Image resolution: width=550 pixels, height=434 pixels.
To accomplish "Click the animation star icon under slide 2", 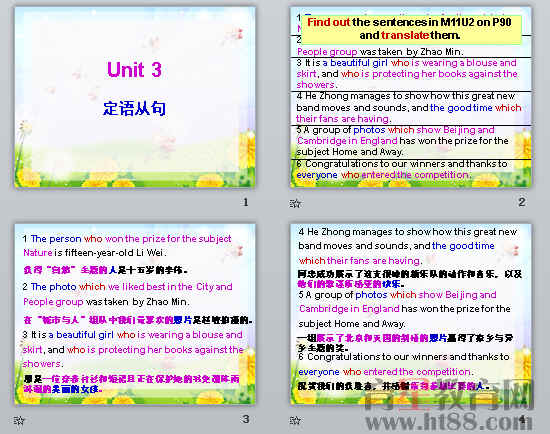I will (x=295, y=203).
